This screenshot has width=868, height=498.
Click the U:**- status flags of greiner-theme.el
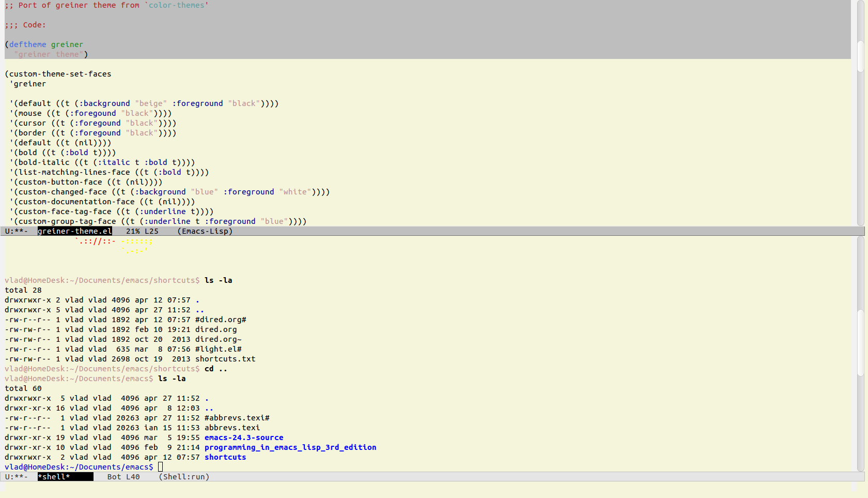[17, 231]
